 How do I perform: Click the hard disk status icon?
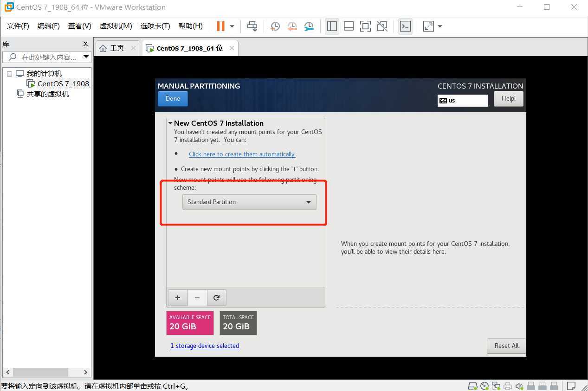coord(473,386)
